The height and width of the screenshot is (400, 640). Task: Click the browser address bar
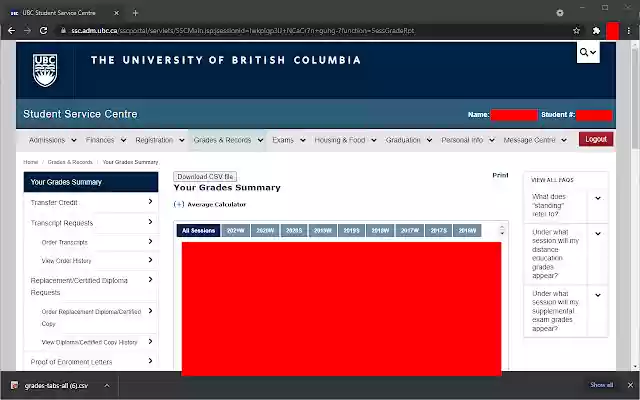click(314, 31)
